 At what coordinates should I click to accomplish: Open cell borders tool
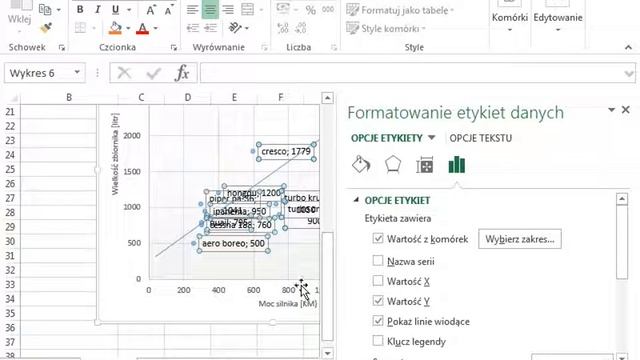pyautogui.click(x=80, y=28)
